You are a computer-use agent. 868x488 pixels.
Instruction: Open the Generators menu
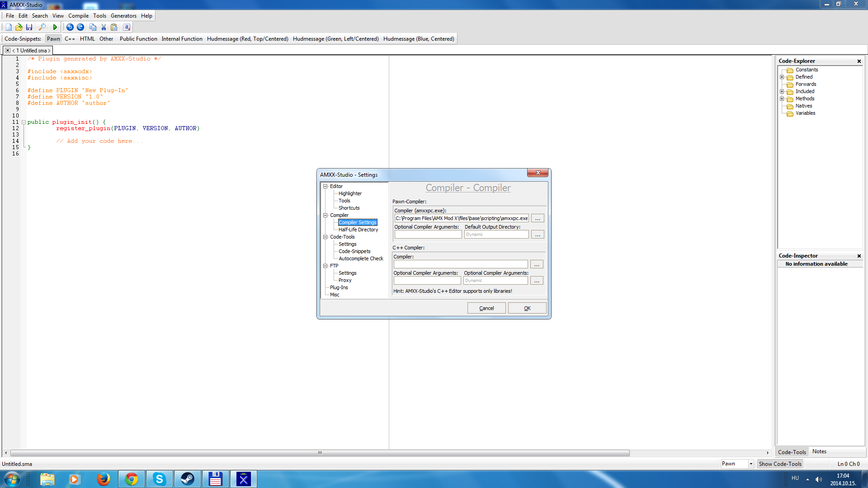[123, 16]
